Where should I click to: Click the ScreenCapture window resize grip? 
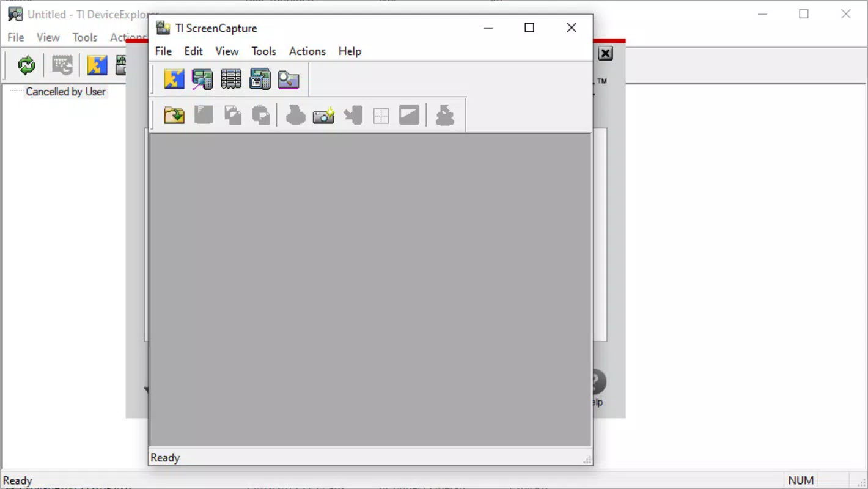pyautogui.click(x=587, y=460)
